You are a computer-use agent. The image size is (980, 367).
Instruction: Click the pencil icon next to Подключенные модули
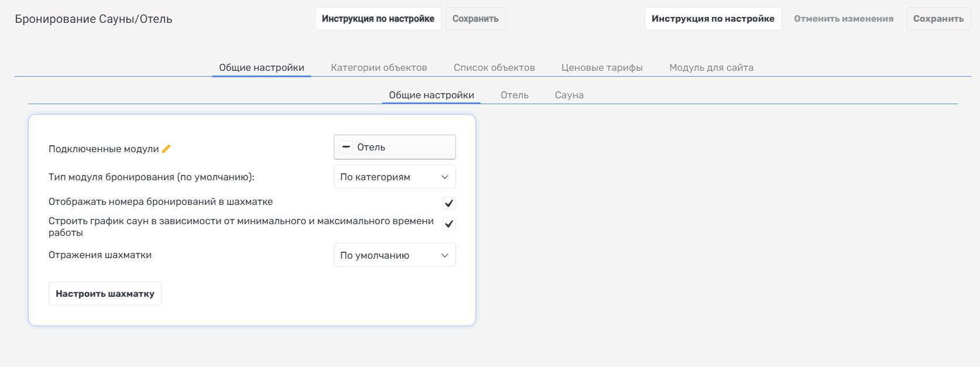pos(166,149)
